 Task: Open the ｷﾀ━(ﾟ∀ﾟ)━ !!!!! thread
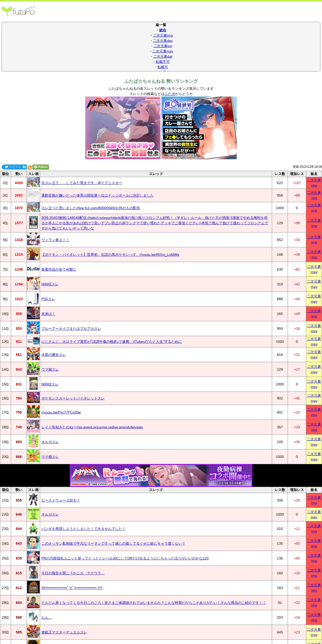point(72,588)
